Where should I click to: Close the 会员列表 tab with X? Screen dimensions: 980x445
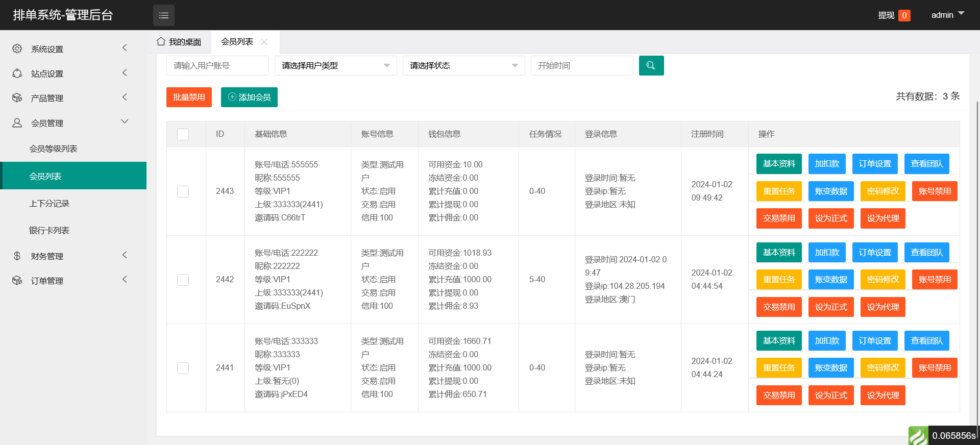point(264,42)
